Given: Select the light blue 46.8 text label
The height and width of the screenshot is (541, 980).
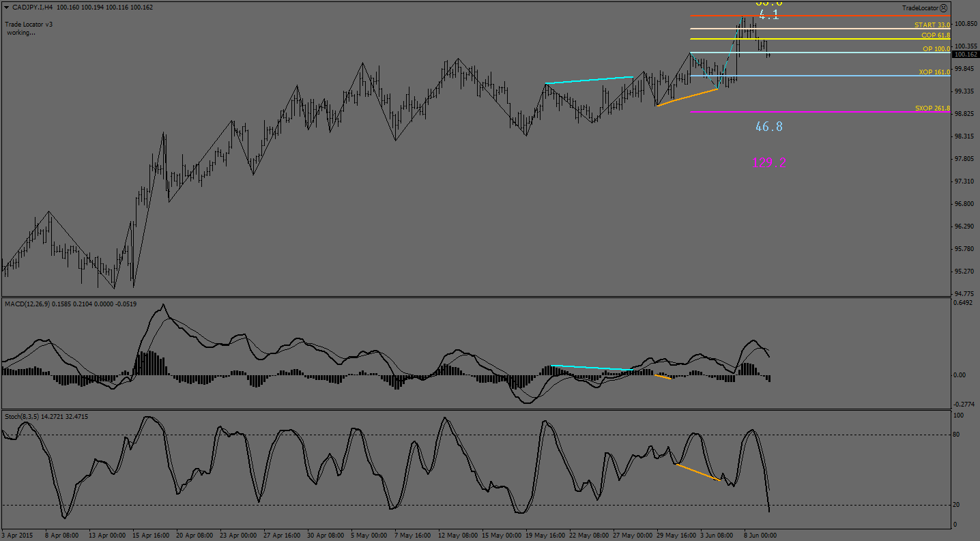Looking at the screenshot, I should [x=768, y=126].
